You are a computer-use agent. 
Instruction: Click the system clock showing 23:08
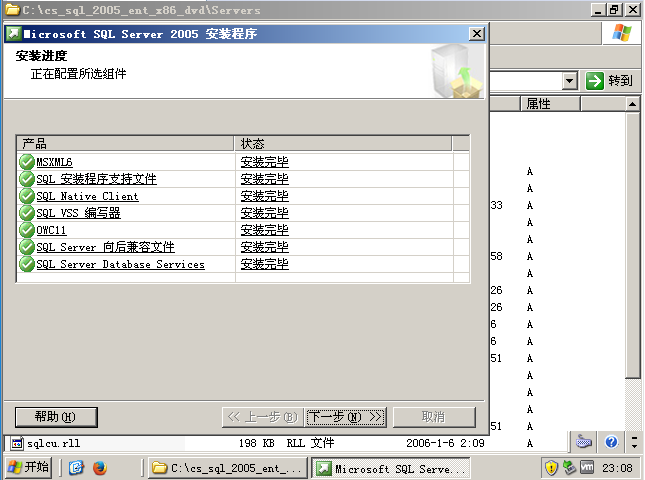tap(617, 468)
